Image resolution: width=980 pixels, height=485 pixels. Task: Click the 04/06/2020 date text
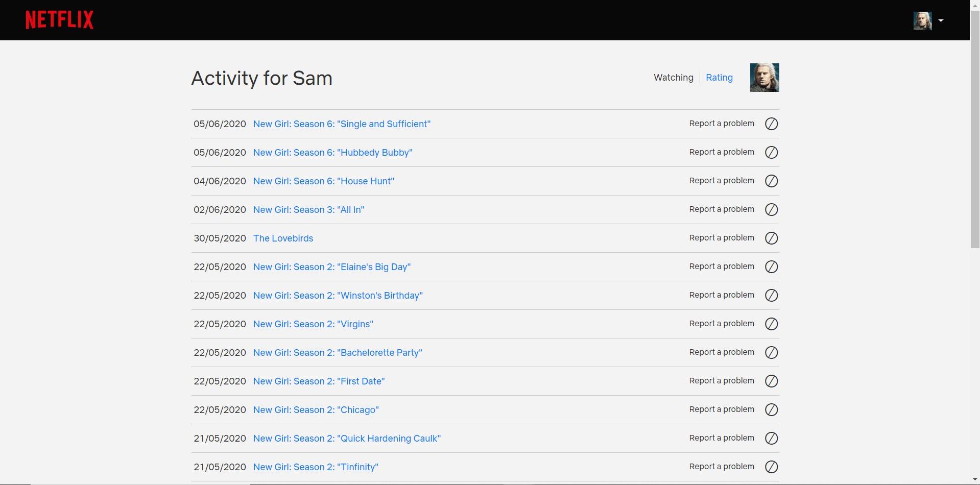coord(220,181)
